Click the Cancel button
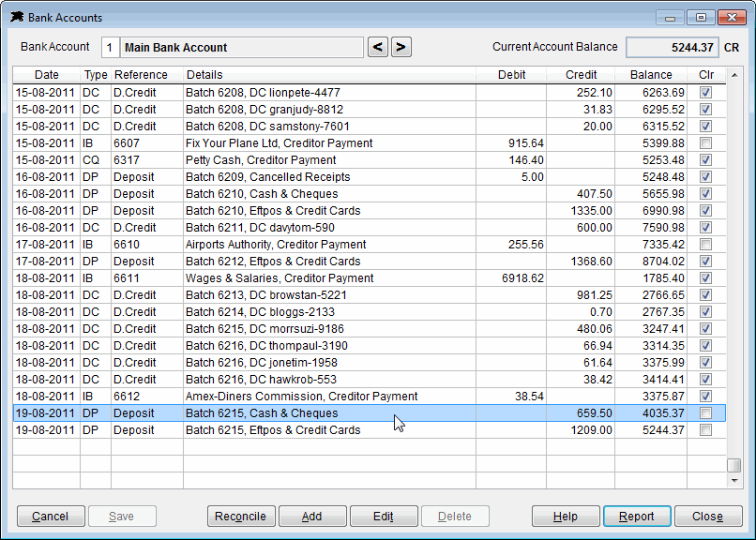The image size is (756, 540). [51, 517]
